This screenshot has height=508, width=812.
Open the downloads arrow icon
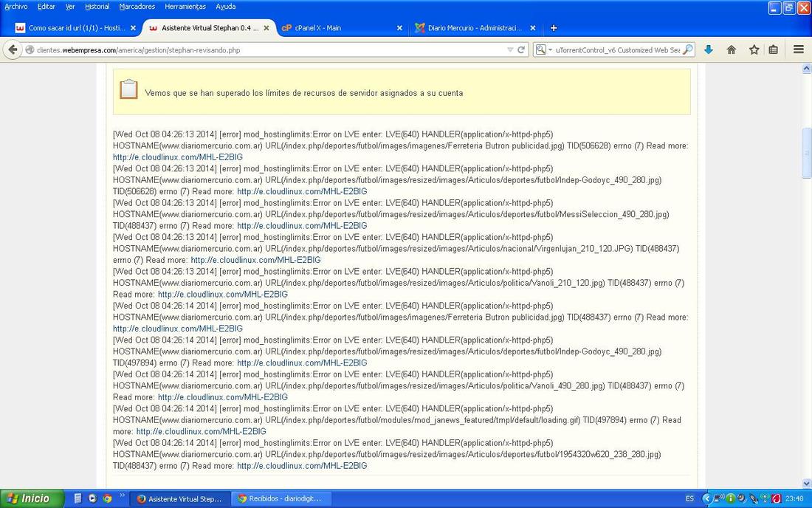pos(709,49)
